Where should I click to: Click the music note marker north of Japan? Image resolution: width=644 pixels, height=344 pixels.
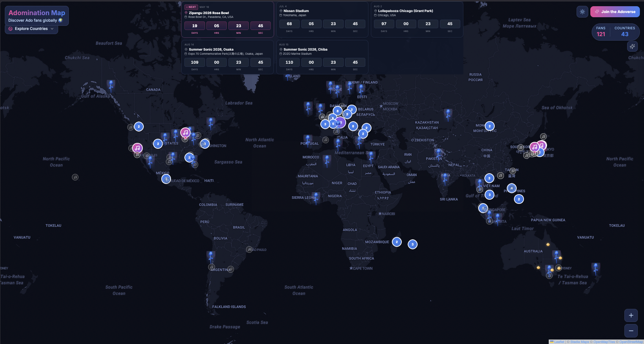[x=543, y=137]
